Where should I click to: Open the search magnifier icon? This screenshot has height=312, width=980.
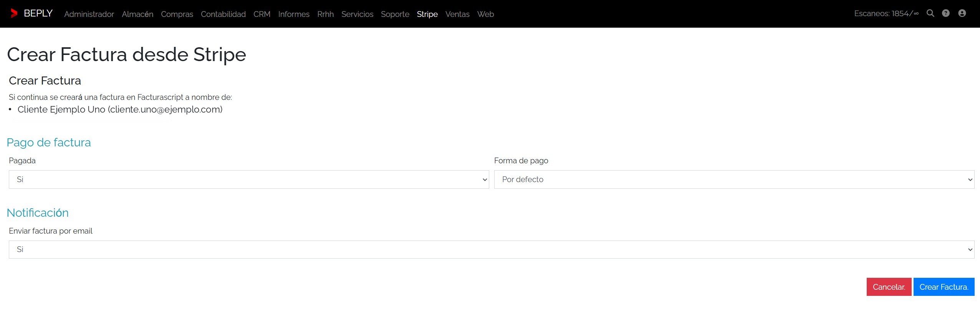click(x=930, y=13)
